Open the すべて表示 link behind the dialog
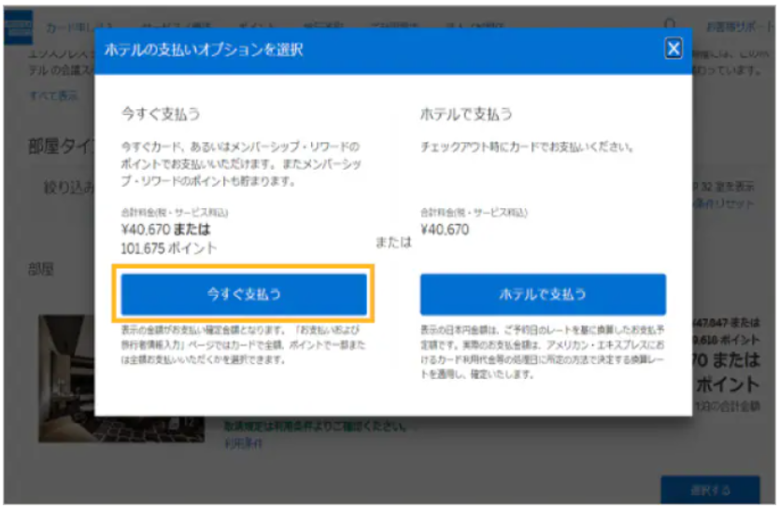Screen dimensions: 780x507 (x=53, y=95)
